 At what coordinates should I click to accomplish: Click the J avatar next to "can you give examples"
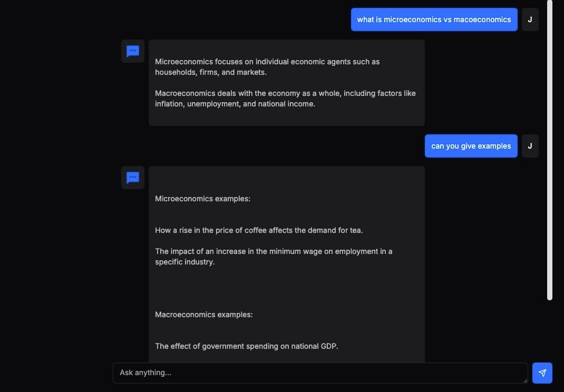[x=530, y=146]
